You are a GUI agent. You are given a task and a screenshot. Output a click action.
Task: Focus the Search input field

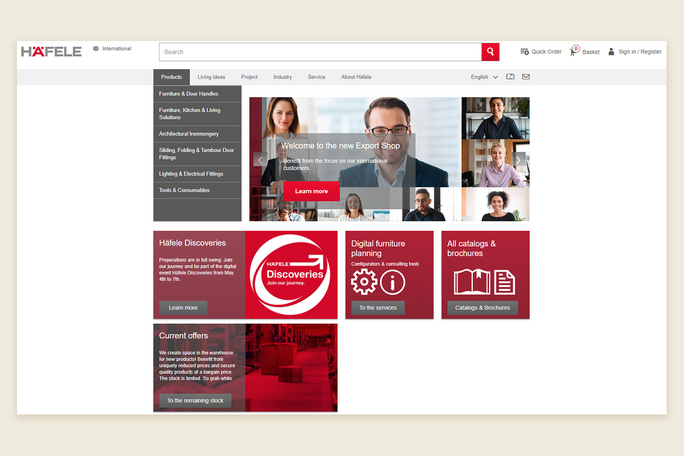[320, 52]
